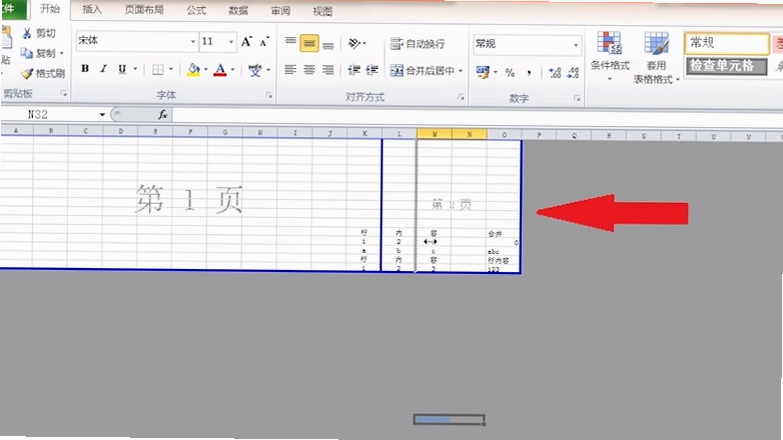The width and height of the screenshot is (783, 440).
Task: Open the merge and center dropdown arrow
Action: pos(460,70)
